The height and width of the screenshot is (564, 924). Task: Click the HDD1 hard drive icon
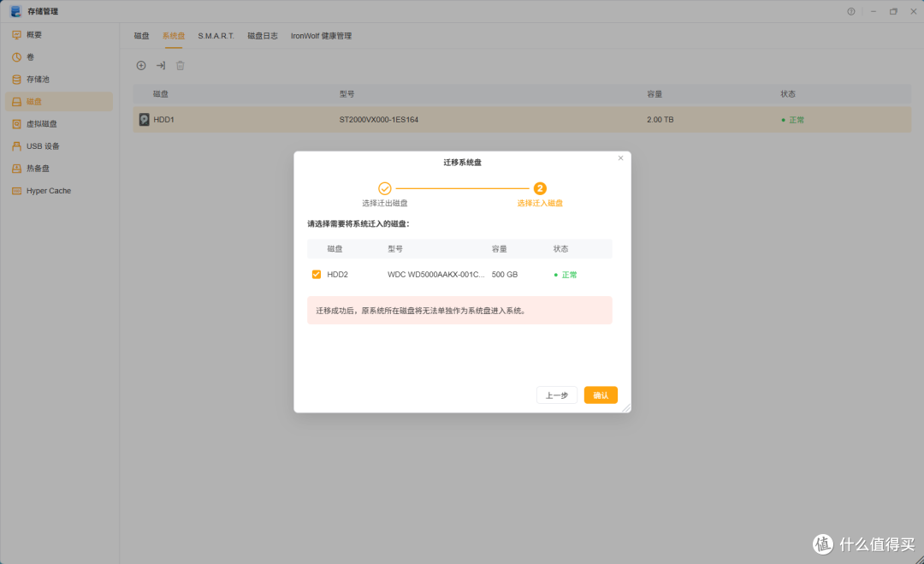tap(144, 120)
